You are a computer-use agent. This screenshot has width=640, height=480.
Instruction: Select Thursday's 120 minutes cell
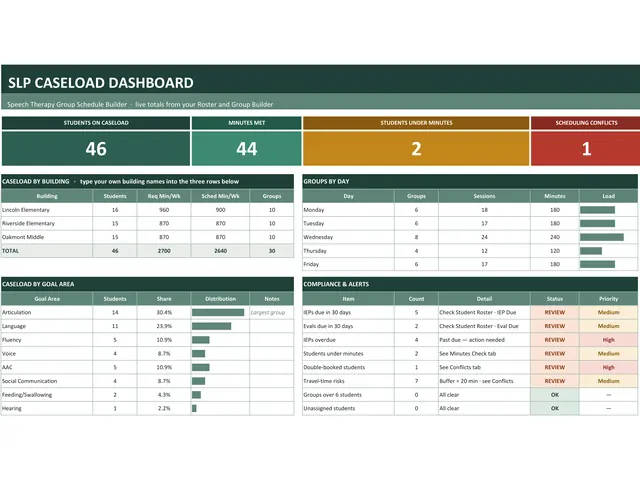click(555, 251)
